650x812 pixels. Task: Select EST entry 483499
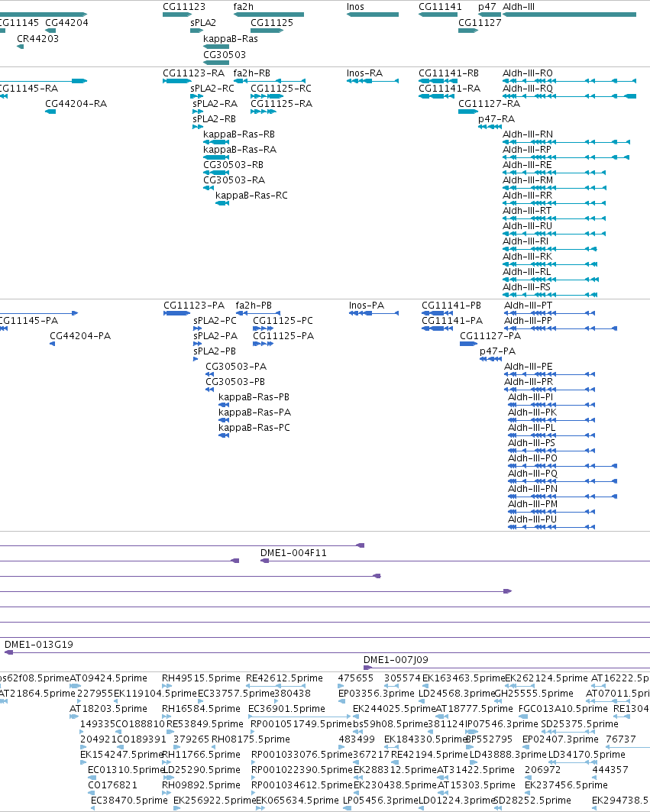click(x=357, y=739)
